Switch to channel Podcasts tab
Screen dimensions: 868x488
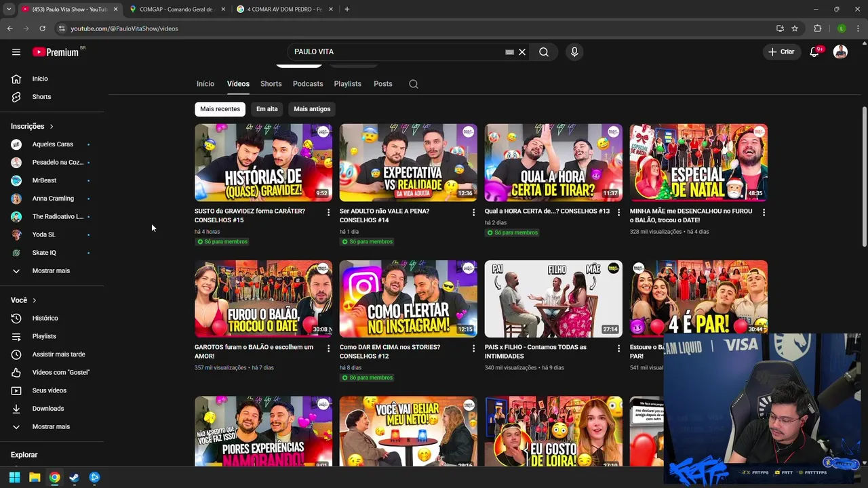pos(308,84)
